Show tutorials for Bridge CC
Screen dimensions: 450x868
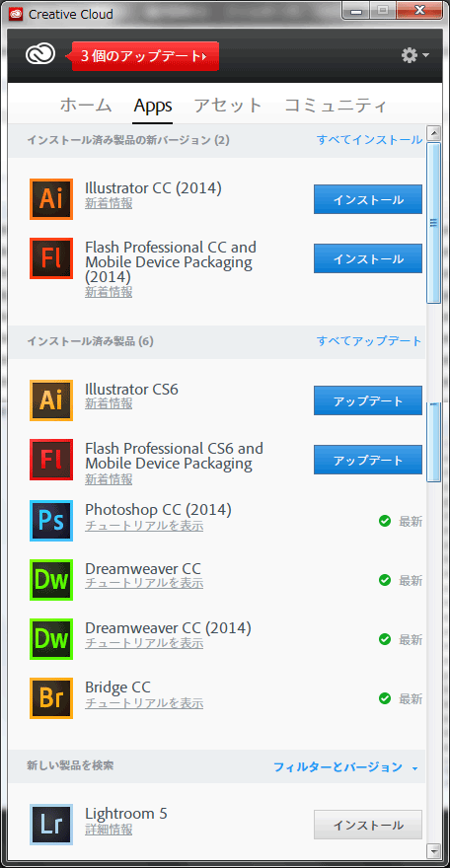click(144, 703)
